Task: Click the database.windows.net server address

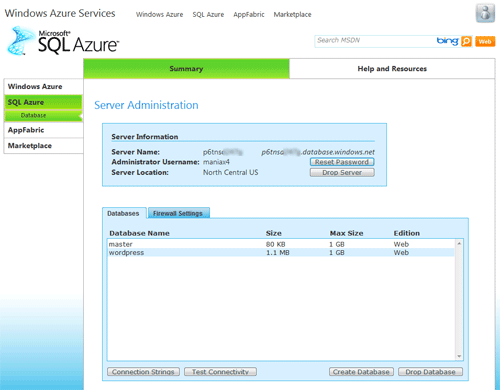Action: tap(318, 152)
